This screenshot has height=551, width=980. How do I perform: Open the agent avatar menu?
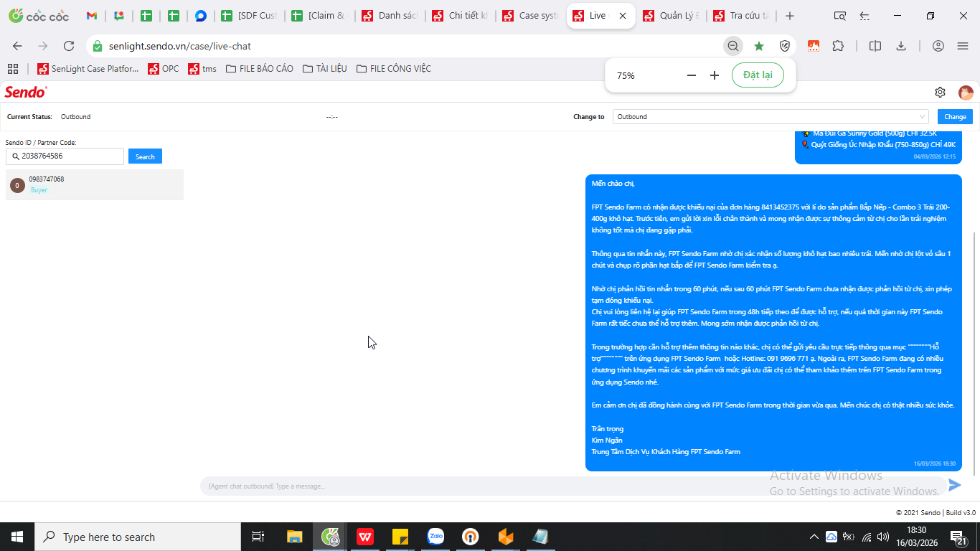pos(966,93)
